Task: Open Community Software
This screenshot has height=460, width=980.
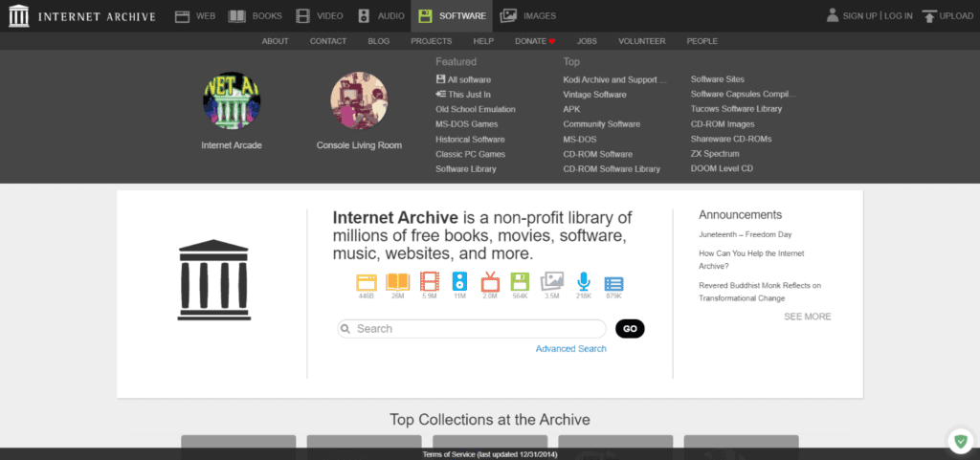Action: 601,124
